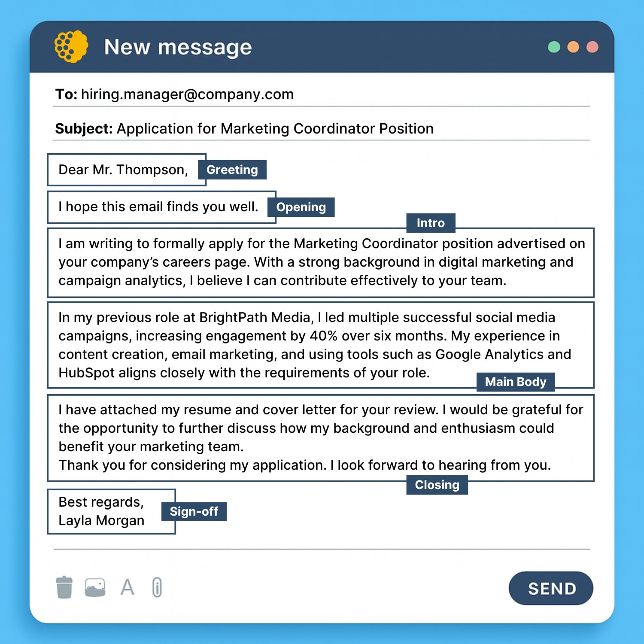644x644 pixels.
Task: Click the 'Best regards, Layla Morgan' signature
Action: coord(101,511)
